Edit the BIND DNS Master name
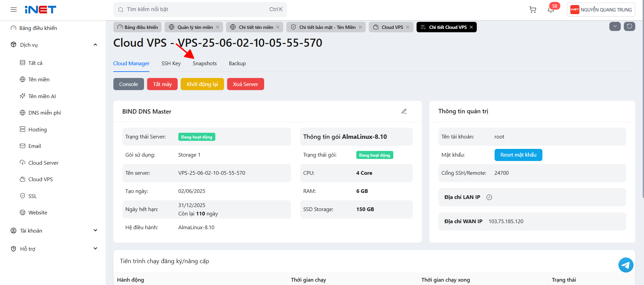 [404, 111]
